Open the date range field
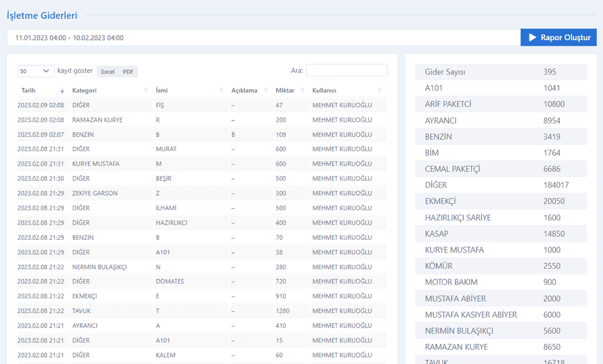This screenshot has width=603, height=364. coord(263,38)
